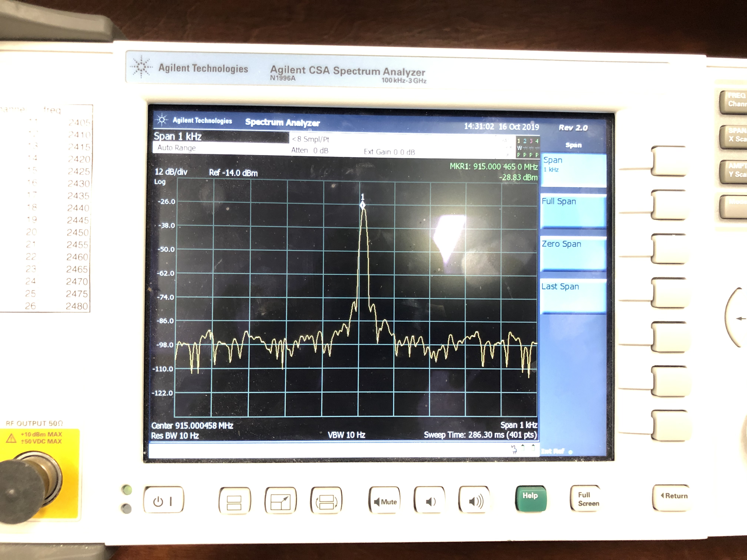Click the Ref -14.0 dBm label
Image resolution: width=747 pixels, height=560 pixels.
click(233, 173)
